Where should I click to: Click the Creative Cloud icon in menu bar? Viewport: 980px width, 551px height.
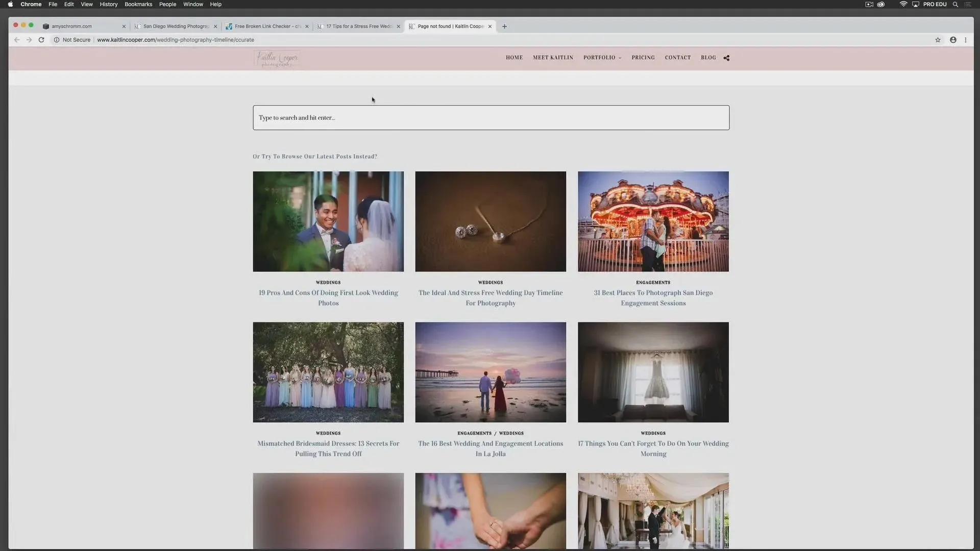coord(881,4)
